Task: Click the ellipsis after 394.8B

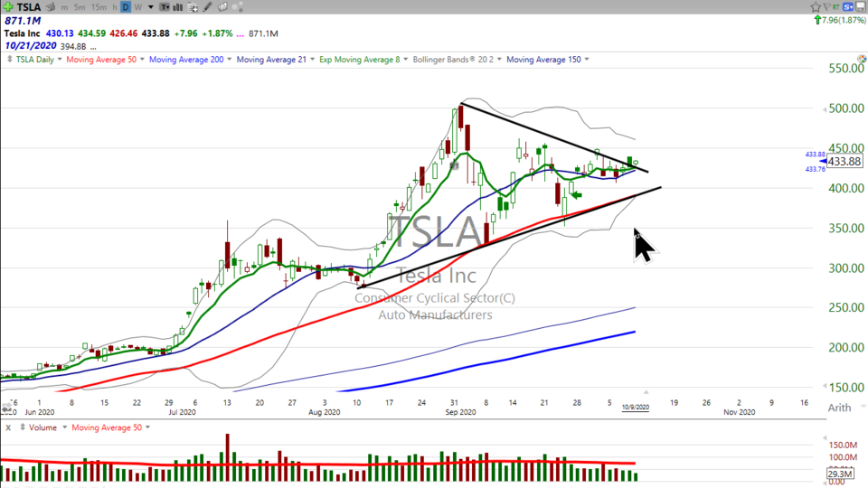Action: tap(93, 47)
